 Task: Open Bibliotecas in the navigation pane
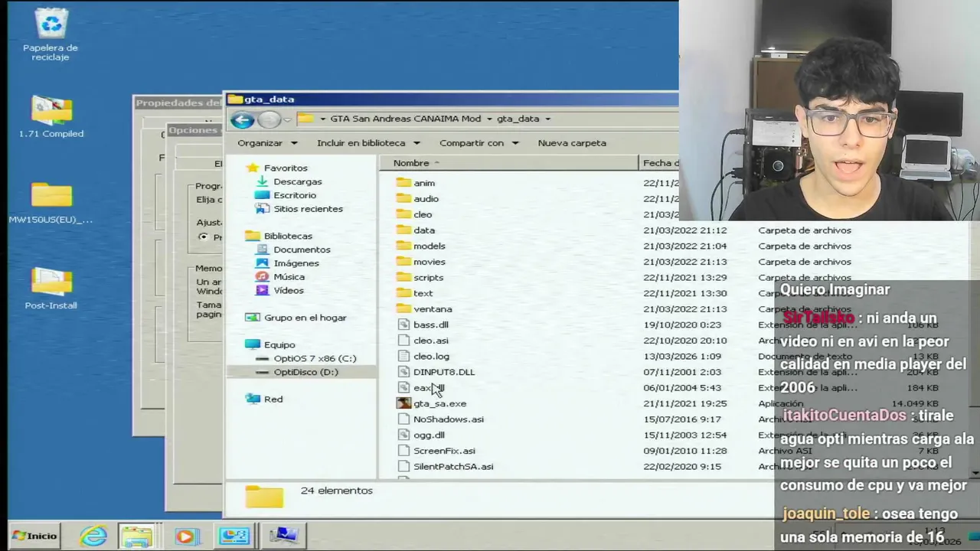pos(288,236)
